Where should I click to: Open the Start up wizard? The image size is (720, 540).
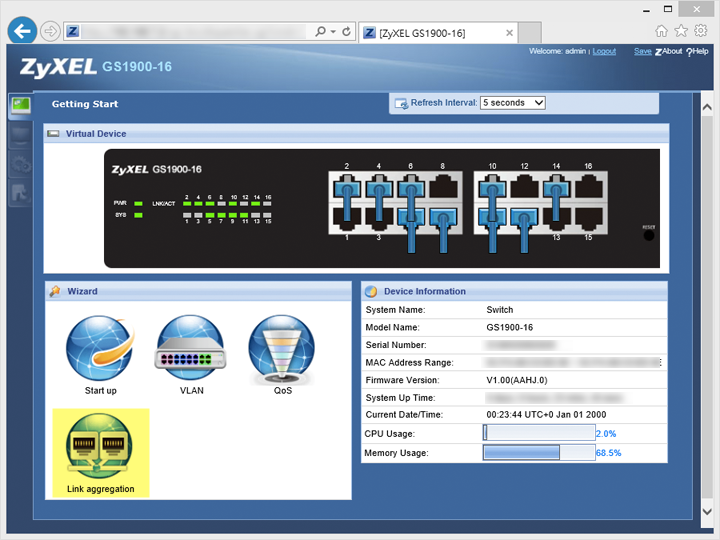(101, 354)
